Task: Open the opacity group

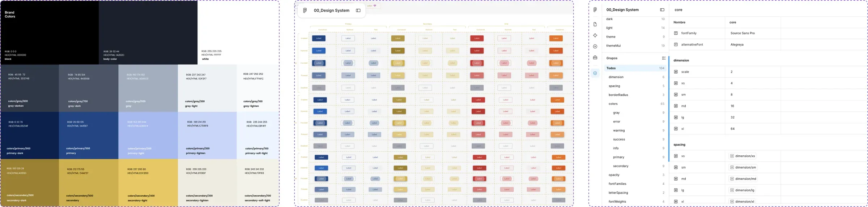Action: pyautogui.click(x=635, y=175)
